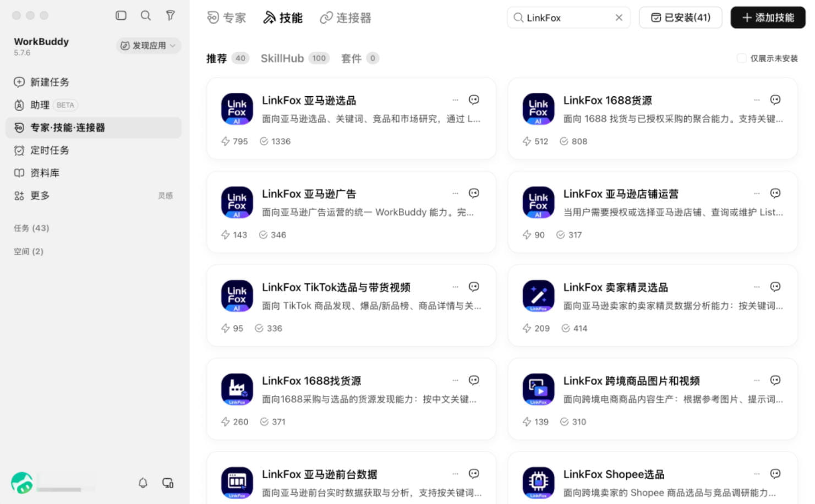
Task: Click the LinkFox 亚马逊选品 logo thumbnail
Action: click(237, 109)
